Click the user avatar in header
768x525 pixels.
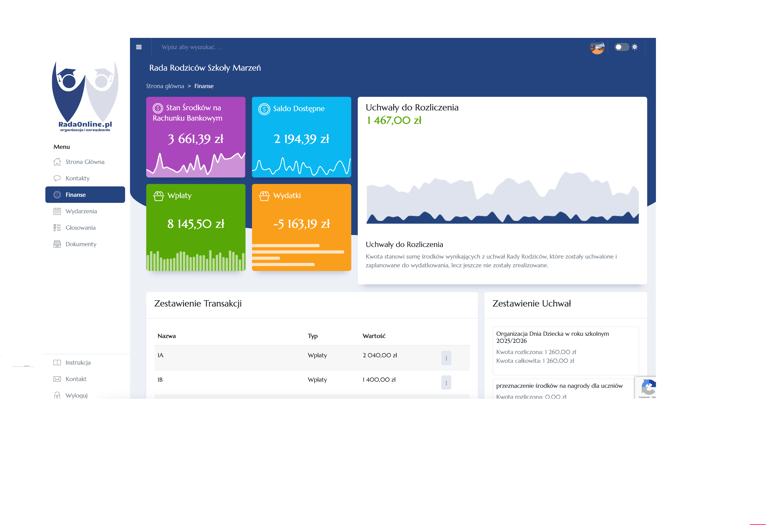coord(597,48)
